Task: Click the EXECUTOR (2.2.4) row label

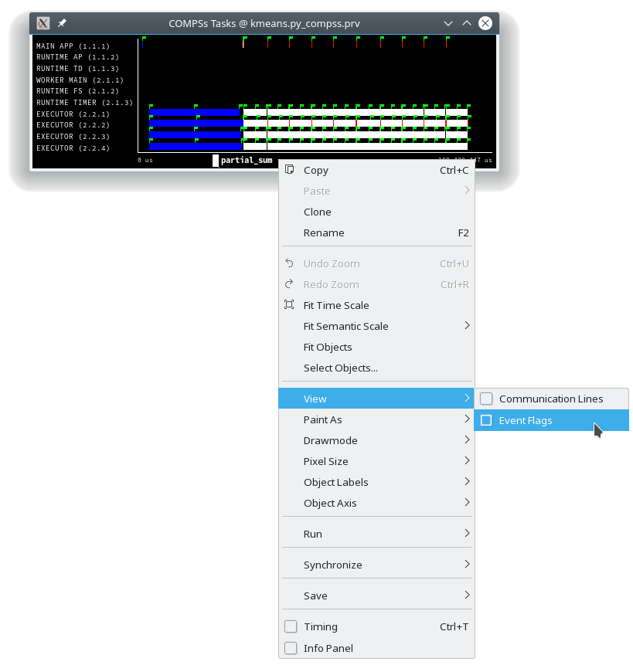Action: 73,148
